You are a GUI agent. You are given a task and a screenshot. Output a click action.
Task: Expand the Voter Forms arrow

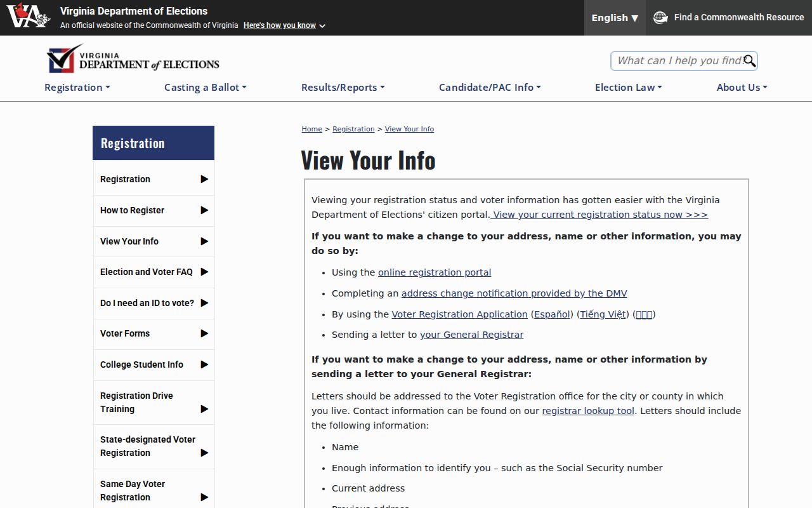pos(204,333)
